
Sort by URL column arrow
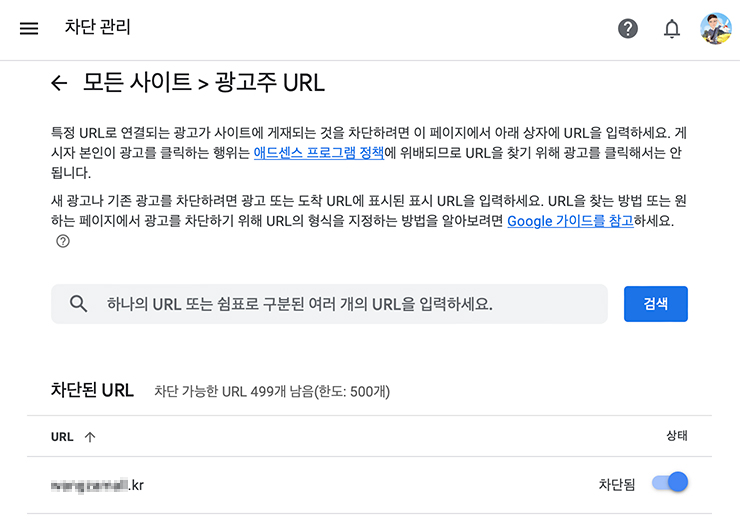point(90,437)
